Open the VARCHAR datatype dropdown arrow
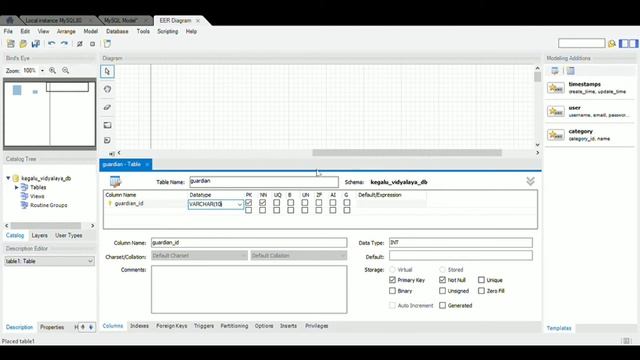 pos(239,204)
